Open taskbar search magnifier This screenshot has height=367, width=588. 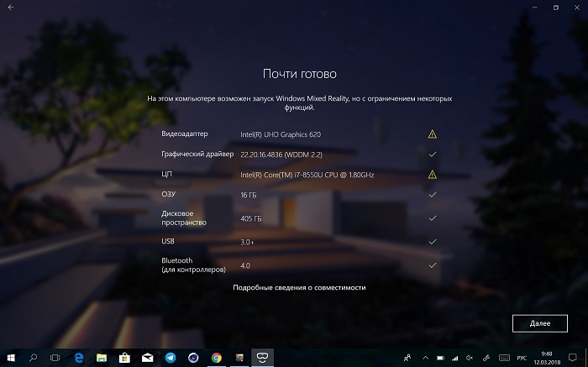[33, 358]
